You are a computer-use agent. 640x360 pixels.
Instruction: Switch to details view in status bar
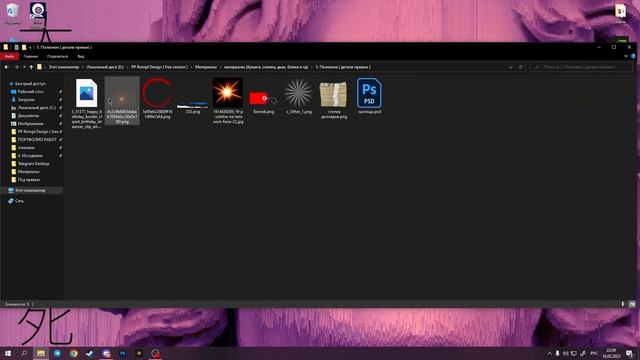pyautogui.click(x=623, y=304)
